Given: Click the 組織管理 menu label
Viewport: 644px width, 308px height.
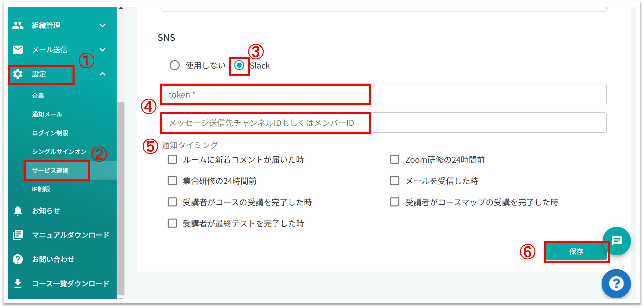Looking at the screenshot, I should [x=46, y=25].
